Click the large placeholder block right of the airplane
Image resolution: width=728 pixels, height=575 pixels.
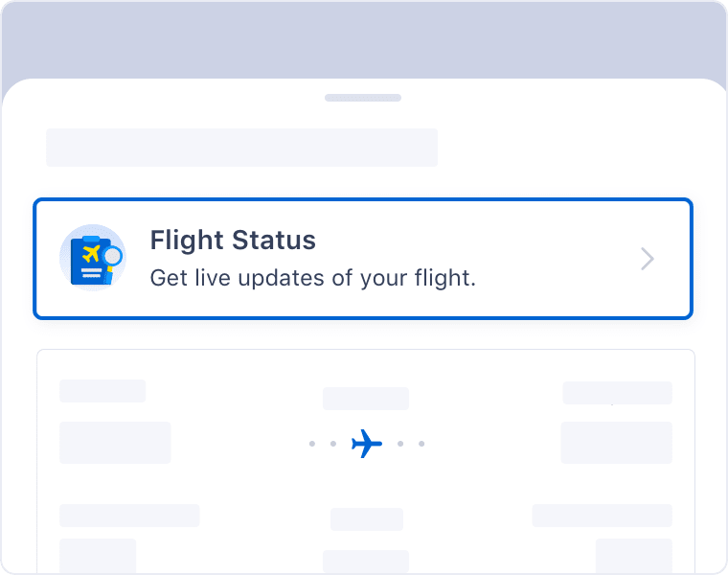coord(617,443)
